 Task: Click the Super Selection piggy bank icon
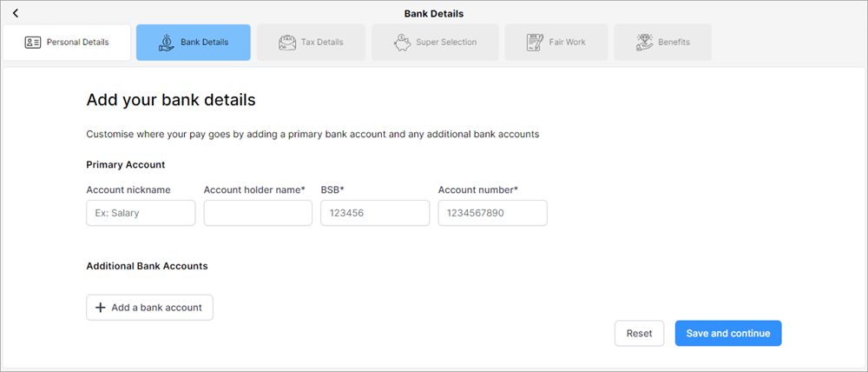click(402, 42)
